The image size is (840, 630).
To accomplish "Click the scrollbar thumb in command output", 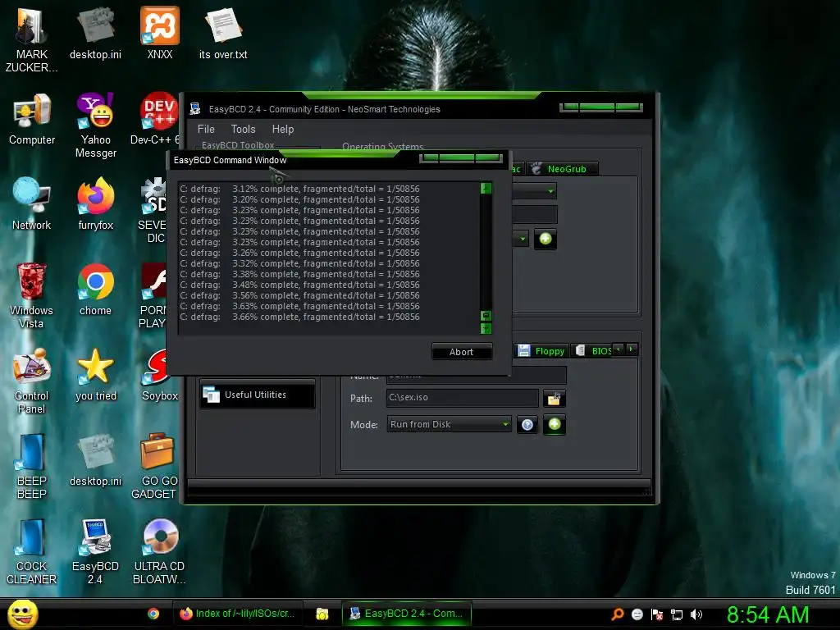I will tap(486, 316).
